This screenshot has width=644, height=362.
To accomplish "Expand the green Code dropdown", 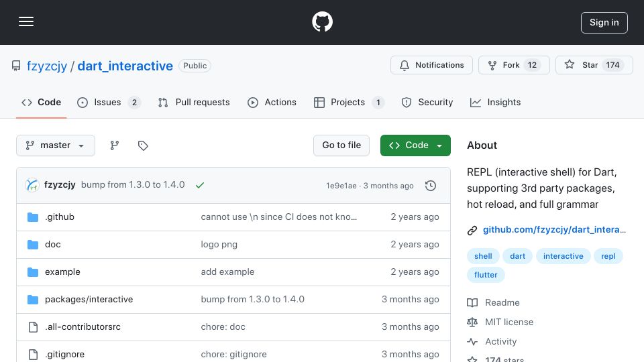I will point(415,145).
